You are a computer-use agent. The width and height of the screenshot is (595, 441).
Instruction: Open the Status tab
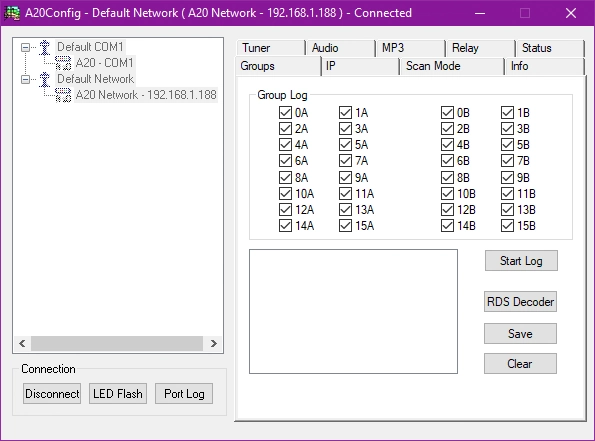pos(549,48)
